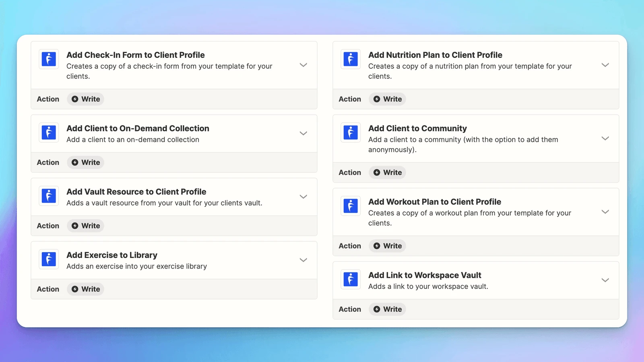Click Write badge under On-Demand Collection card
This screenshot has width=644, height=362.
[85, 162]
